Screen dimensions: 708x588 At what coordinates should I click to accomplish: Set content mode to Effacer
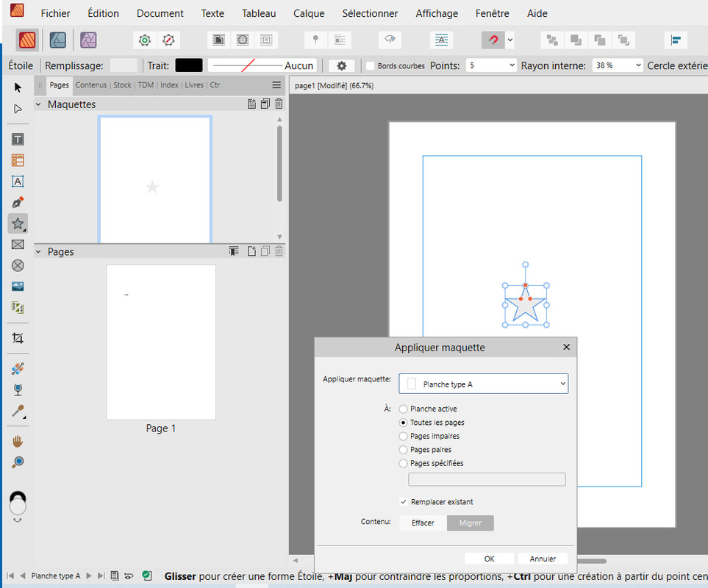pyautogui.click(x=423, y=523)
